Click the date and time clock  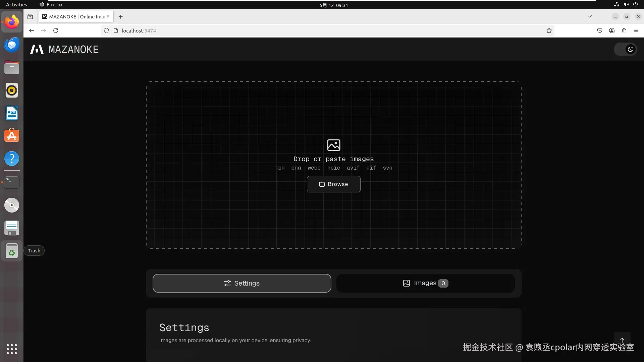coord(334,5)
